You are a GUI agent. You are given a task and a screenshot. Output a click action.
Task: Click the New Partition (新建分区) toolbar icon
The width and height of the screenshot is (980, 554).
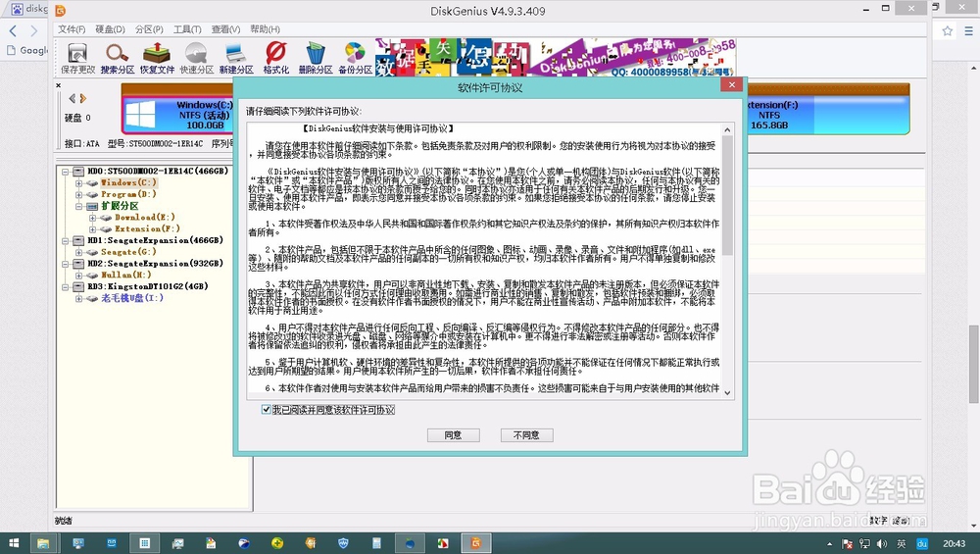pyautogui.click(x=236, y=58)
